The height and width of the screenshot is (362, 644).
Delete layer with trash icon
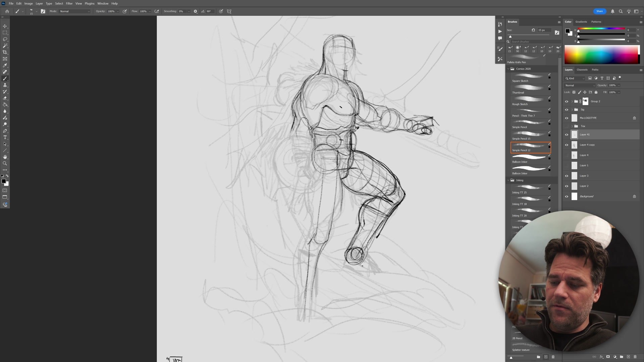click(x=635, y=357)
